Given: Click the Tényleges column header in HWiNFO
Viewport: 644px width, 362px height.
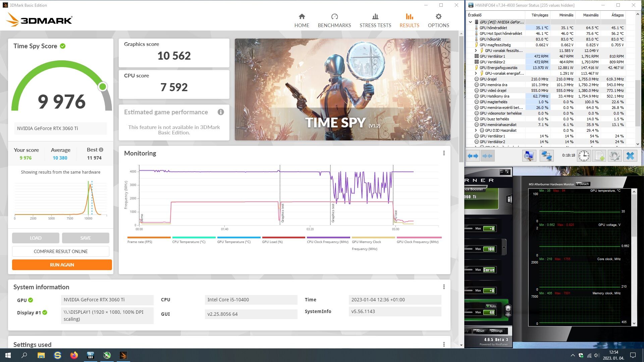Looking at the screenshot, I should 538,15.
